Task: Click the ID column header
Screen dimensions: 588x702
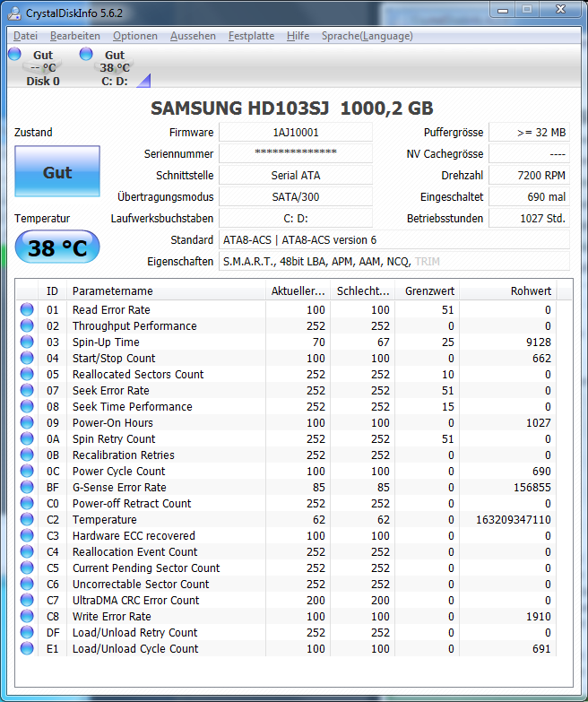Action: pyautogui.click(x=52, y=291)
